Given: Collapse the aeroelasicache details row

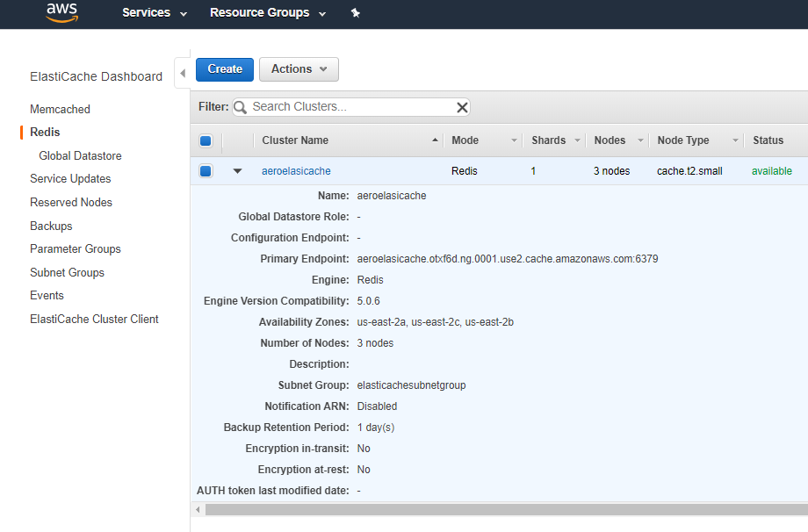Looking at the screenshot, I should click(237, 171).
